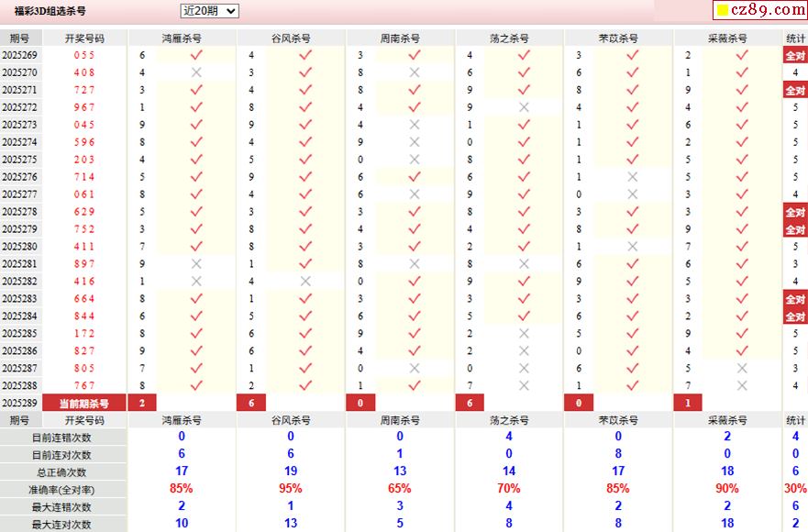
Task: Click gray X for 鸿雁杀号 in row 2025270
Action: point(195,72)
